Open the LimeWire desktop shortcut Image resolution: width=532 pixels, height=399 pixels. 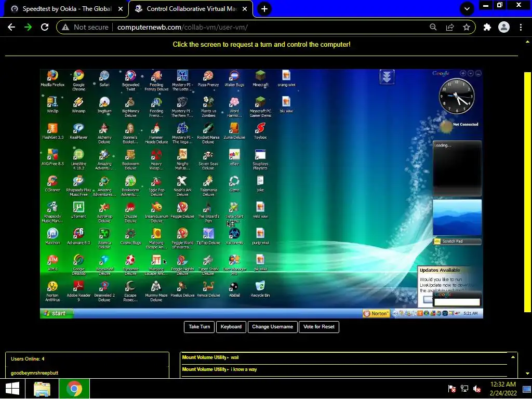tap(78, 159)
